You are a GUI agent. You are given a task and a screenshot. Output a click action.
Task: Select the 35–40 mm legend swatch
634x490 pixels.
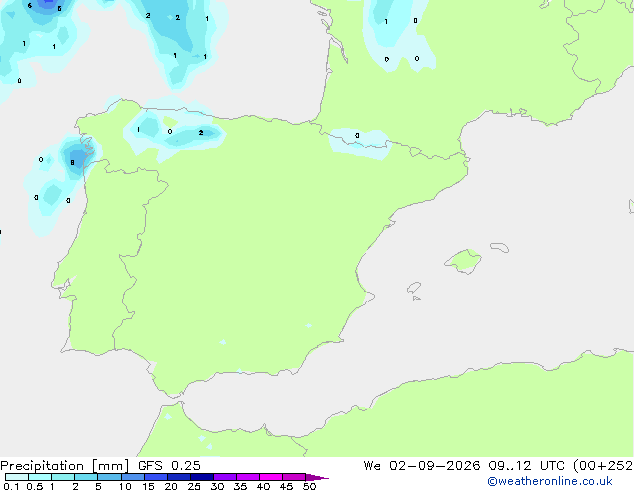[x=248, y=477]
